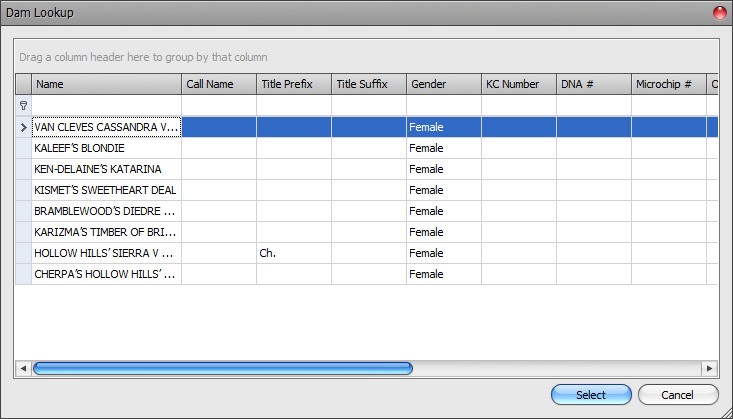Screen dimensions: 733x419
Task: Click Female cell in KALEEF'S BLONDIE row
Action: [444, 148]
